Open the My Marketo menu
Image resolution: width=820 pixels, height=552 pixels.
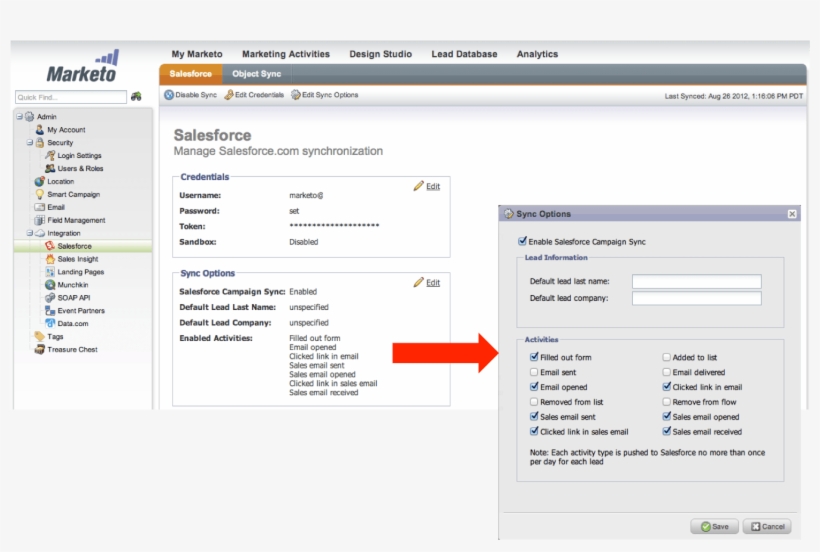click(197, 54)
